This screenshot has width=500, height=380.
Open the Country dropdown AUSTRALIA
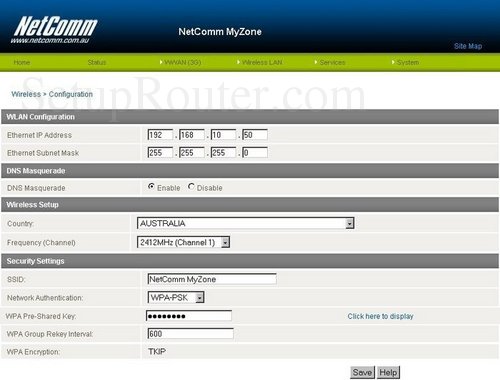tap(245, 223)
